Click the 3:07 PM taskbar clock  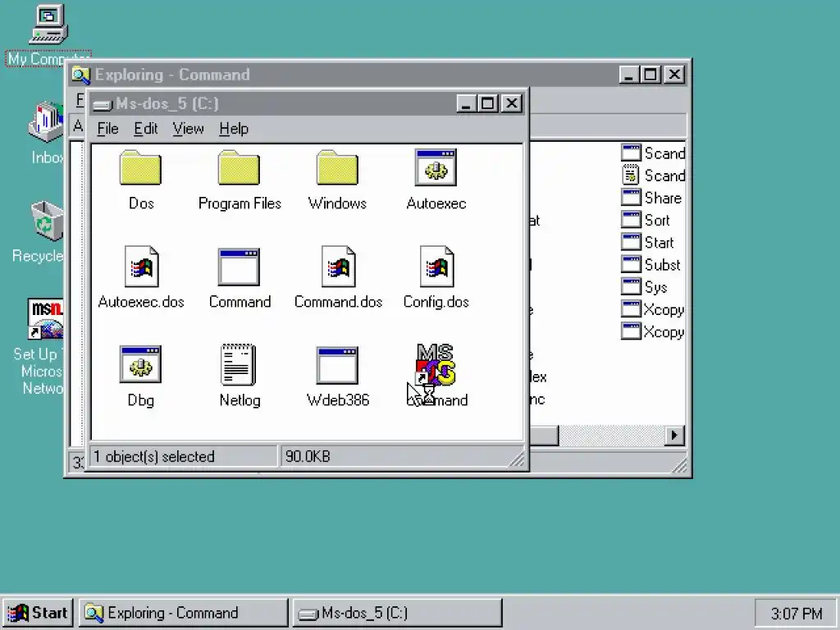796,613
